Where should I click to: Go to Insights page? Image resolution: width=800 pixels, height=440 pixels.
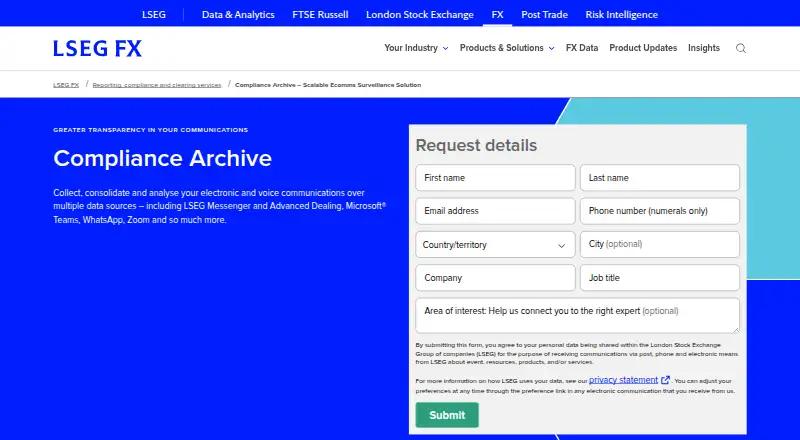(x=704, y=48)
